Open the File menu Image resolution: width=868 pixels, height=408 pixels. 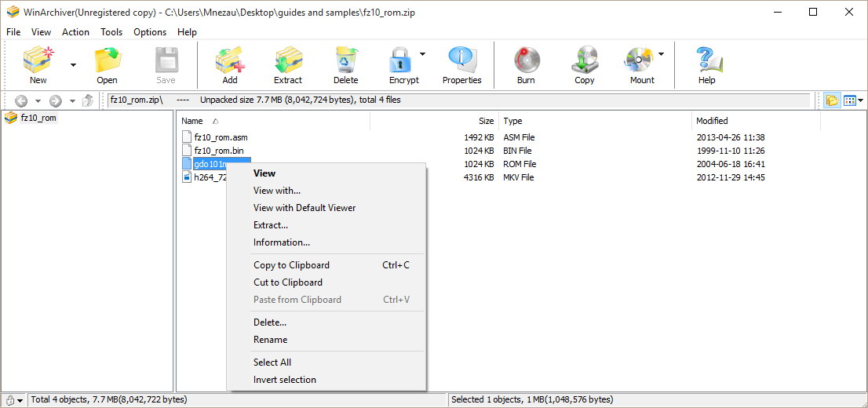13,32
